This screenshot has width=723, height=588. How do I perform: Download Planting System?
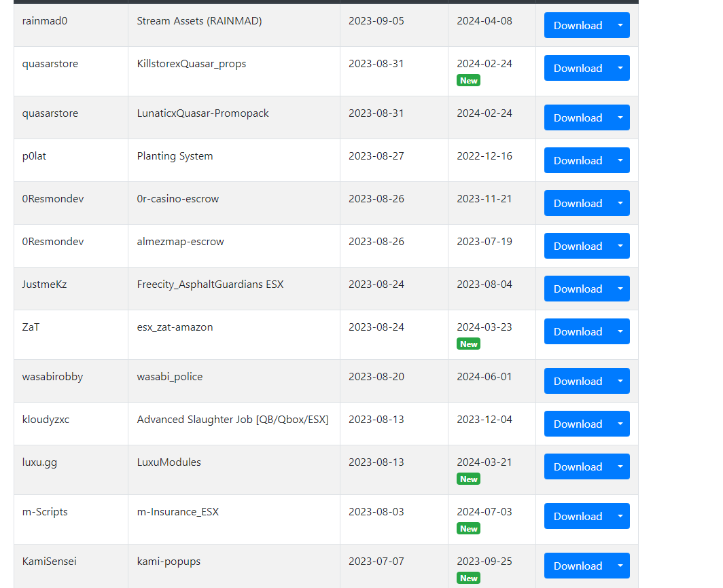point(578,160)
